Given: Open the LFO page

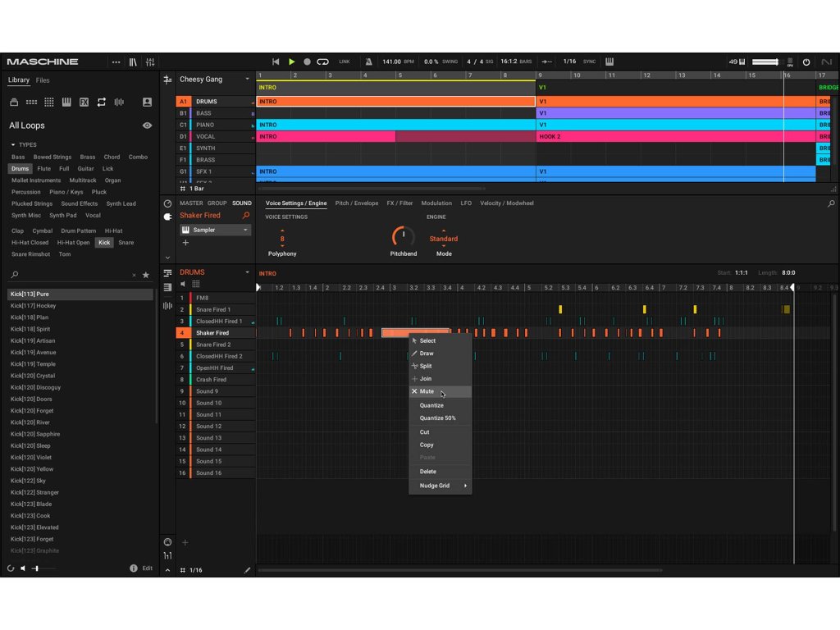Looking at the screenshot, I should pyautogui.click(x=466, y=203).
